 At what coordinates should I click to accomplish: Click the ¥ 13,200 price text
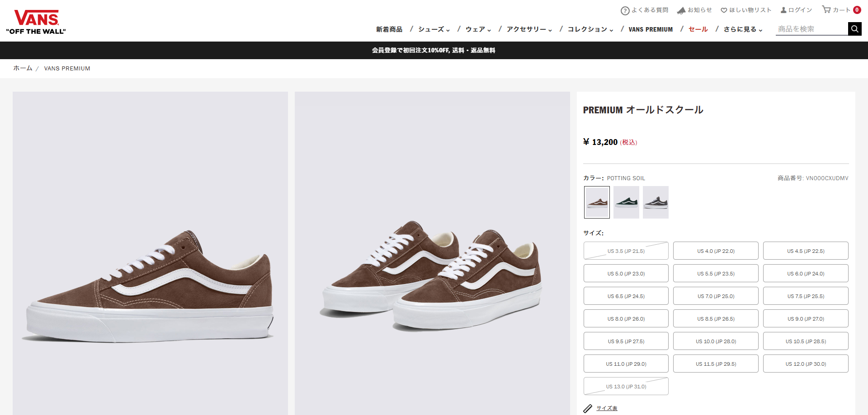point(600,142)
